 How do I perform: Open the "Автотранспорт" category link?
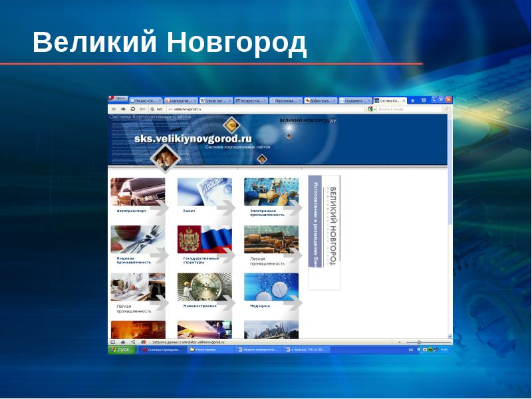(x=131, y=211)
